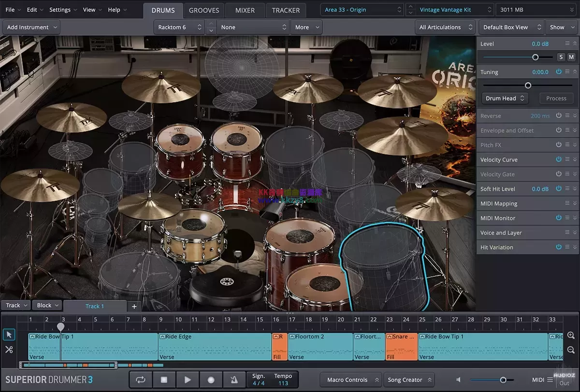The width and height of the screenshot is (580, 392).
Task: Enable the Velocity Gate power switch
Action: 559,174
